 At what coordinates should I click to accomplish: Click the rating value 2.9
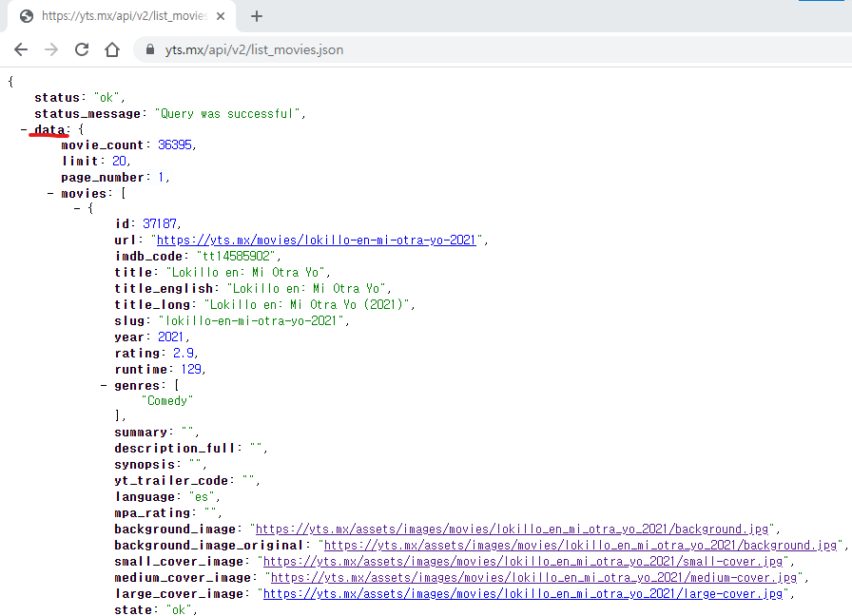tap(184, 354)
